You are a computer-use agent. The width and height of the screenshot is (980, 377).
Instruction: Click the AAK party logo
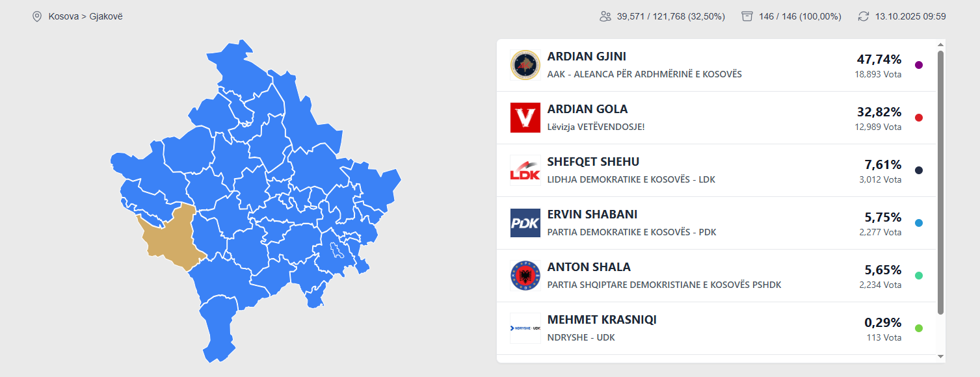[x=525, y=65]
